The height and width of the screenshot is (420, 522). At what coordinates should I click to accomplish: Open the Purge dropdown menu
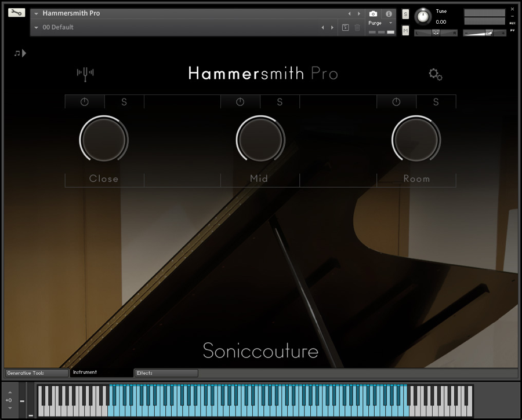pos(380,23)
